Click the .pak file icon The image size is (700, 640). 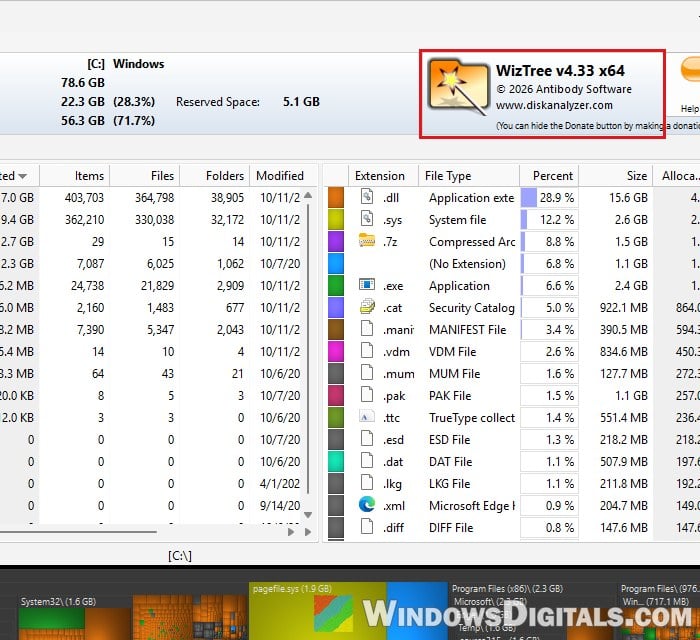(367, 395)
